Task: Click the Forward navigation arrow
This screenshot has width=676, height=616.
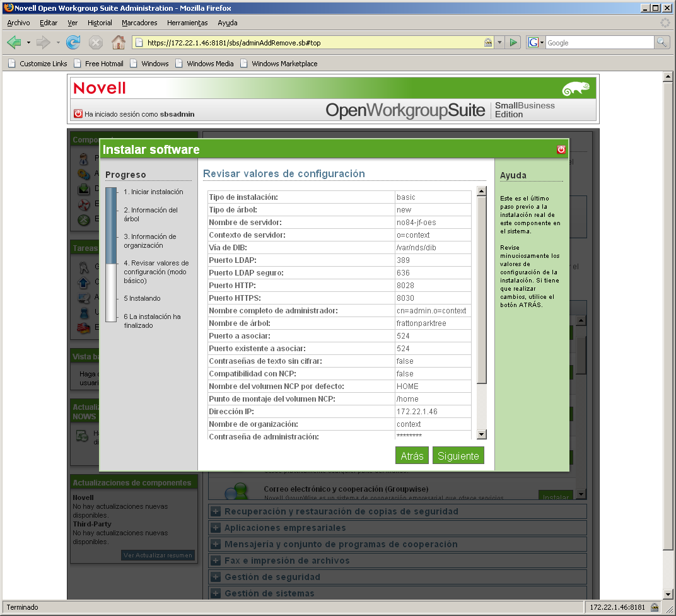Action: click(x=43, y=42)
